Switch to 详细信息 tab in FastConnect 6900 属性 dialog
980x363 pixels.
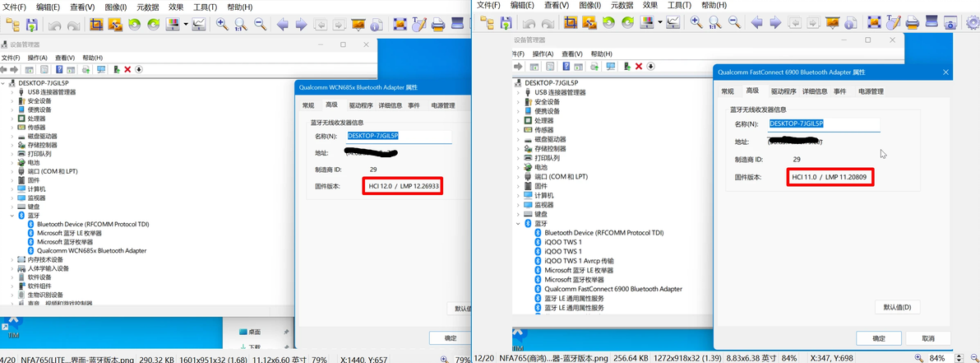(x=815, y=91)
